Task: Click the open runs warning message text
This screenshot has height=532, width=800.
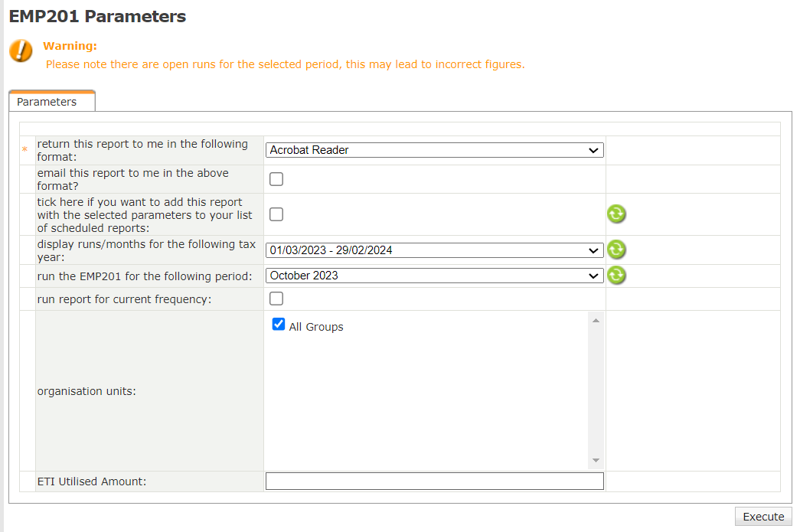Action: point(285,64)
